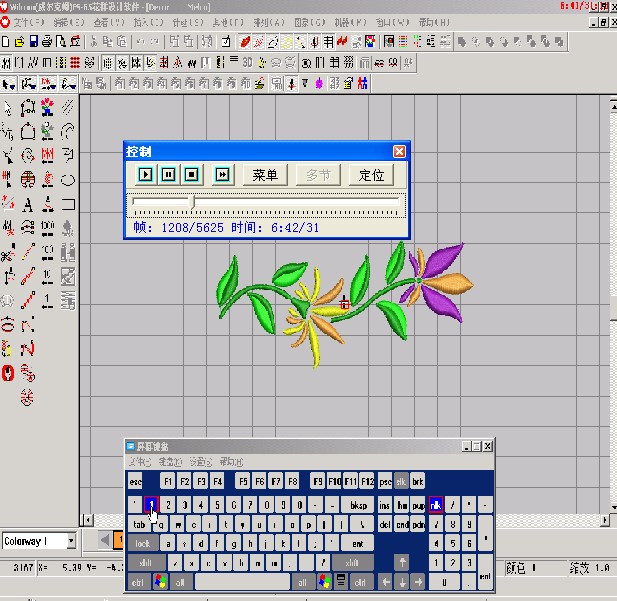Select the lettering A tool
Viewport: 617px width, 601px height.
pos(28,205)
